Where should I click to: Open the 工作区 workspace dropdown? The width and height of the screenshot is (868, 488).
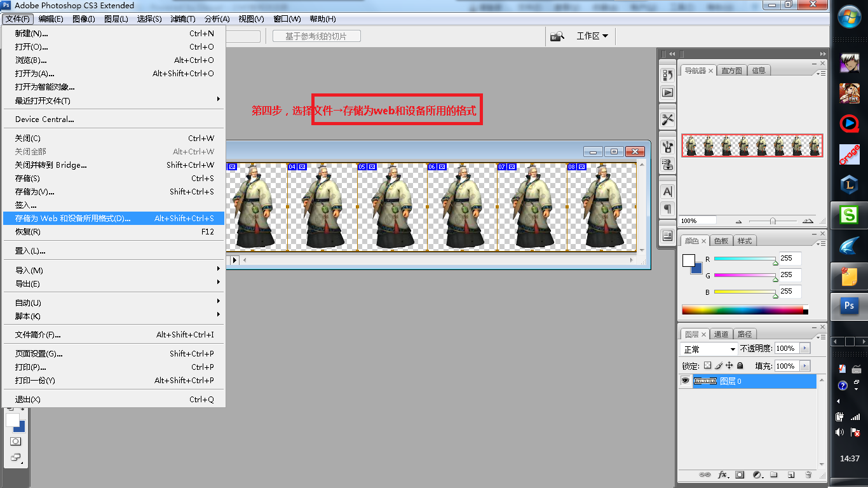click(x=592, y=36)
